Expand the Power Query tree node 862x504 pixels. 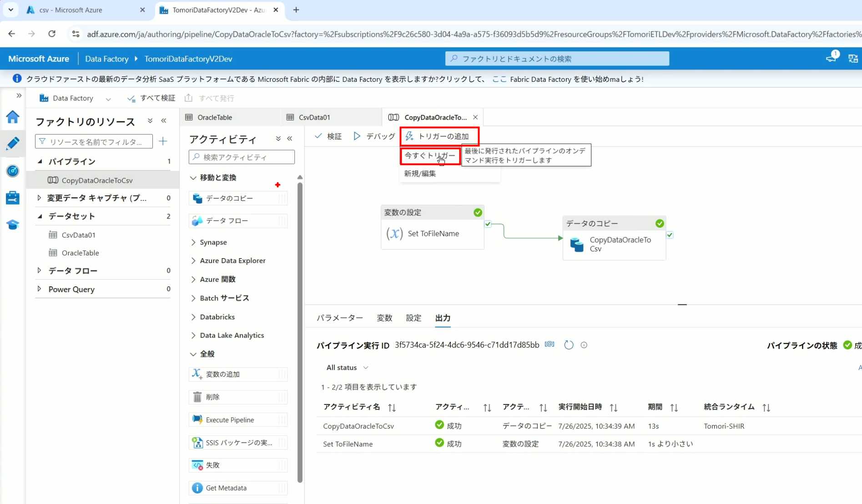(39, 289)
